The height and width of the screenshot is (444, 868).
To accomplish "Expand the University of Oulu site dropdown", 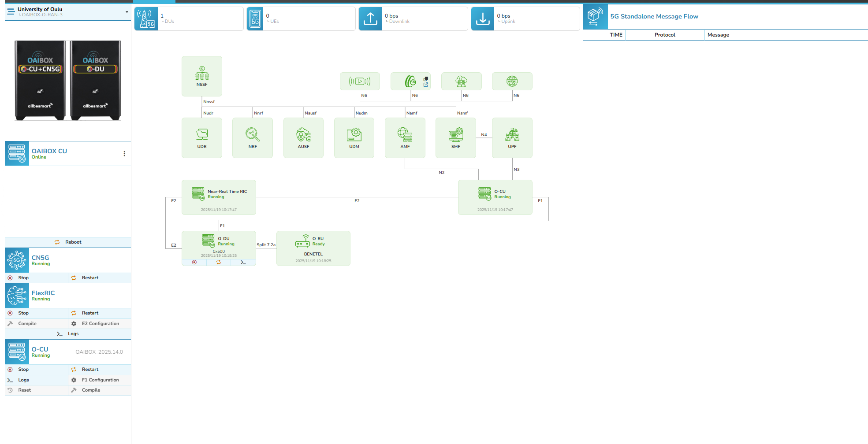I will [127, 12].
